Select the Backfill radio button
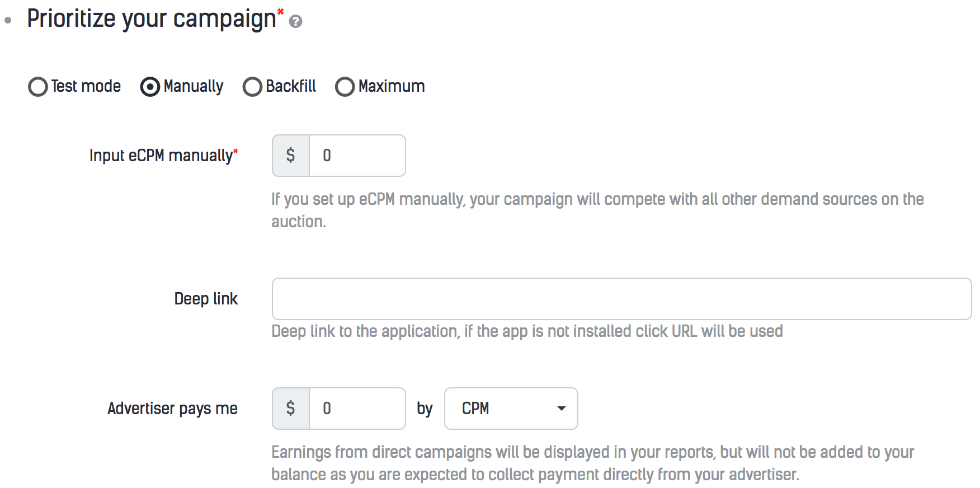Image resolution: width=980 pixels, height=488 pixels. click(x=252, y=87)
